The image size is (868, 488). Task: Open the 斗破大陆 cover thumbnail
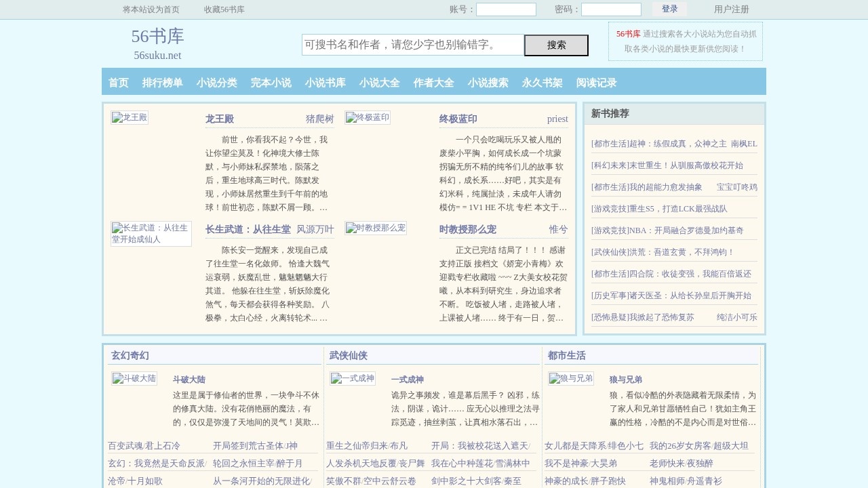point(134,378)
